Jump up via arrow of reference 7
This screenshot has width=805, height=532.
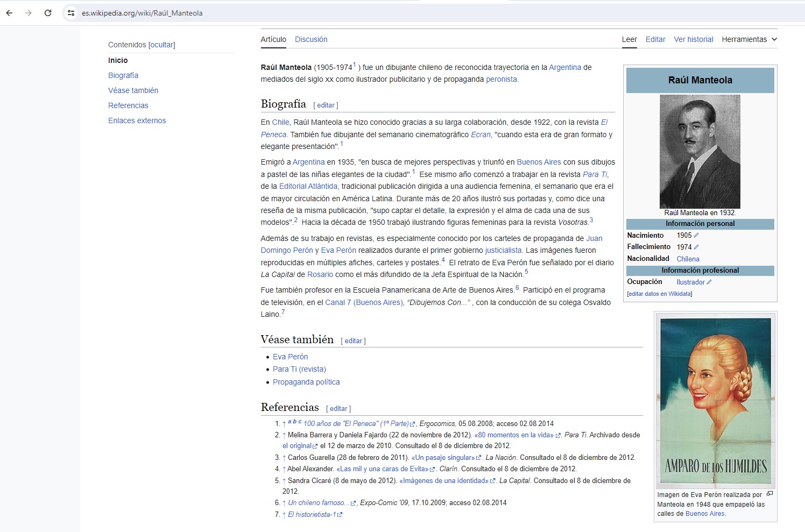pyautogui.click(x=284, y=515)
